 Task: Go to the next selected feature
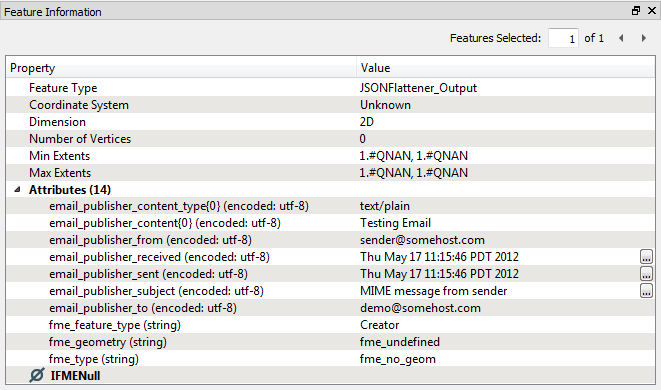(x=644, y=38)
